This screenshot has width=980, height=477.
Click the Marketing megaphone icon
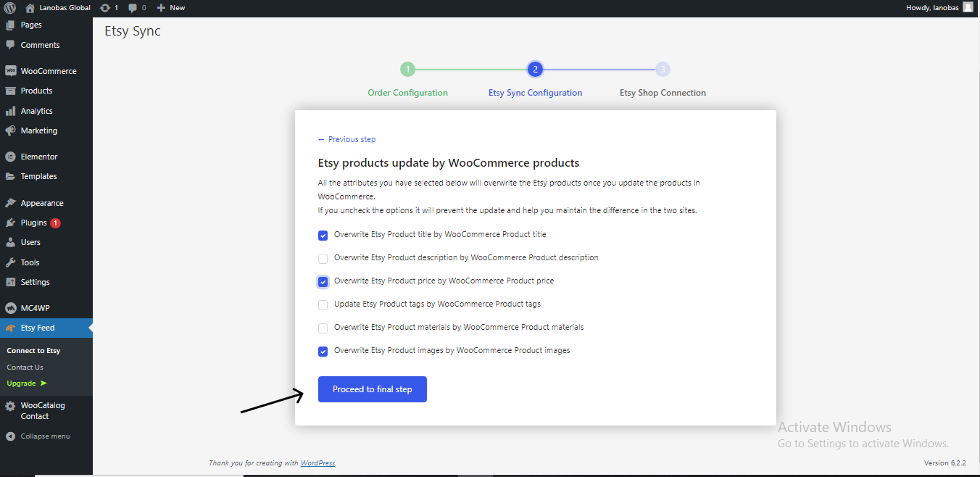pos(10,130)
